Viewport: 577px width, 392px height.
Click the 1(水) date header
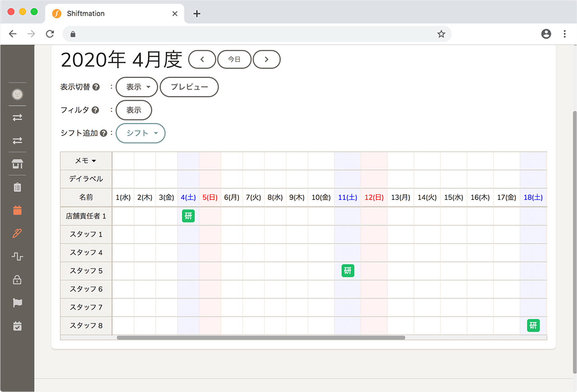tap(123, 197)
